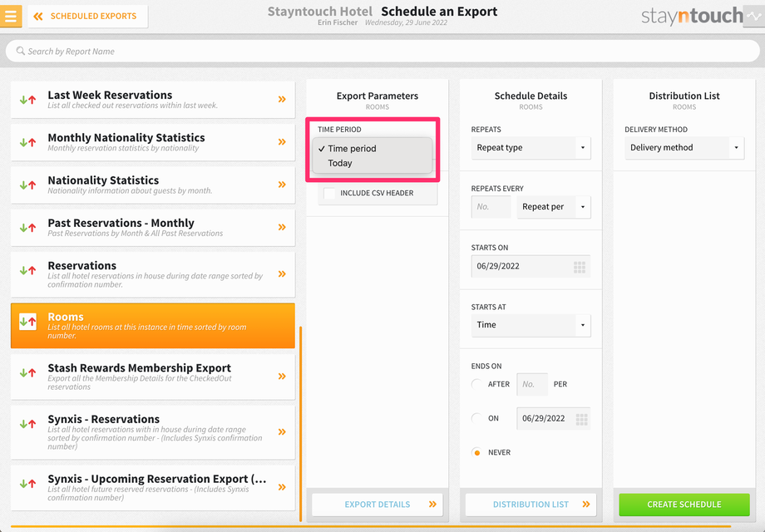The image size is (765, 532).
Task: Click the staytouch logo
Action: [691, 16]
